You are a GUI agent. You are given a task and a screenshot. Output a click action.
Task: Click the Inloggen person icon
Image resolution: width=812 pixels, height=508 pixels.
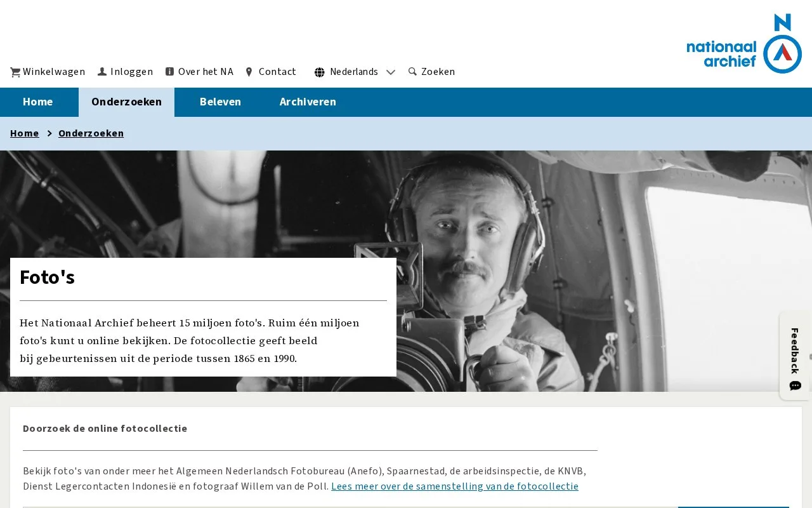tap(102, 72)
